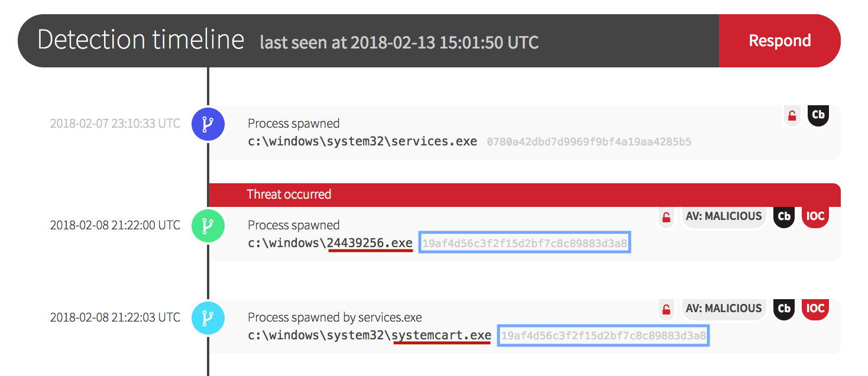Viewport: 868px width, 376px height.
Task: Click the red IOC badge on 24439256.exe row
Action: [x=815, y=216]
